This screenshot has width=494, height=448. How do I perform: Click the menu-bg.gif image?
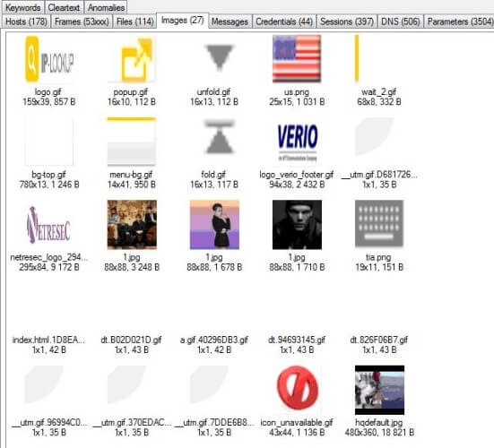(x=132, y=142)
